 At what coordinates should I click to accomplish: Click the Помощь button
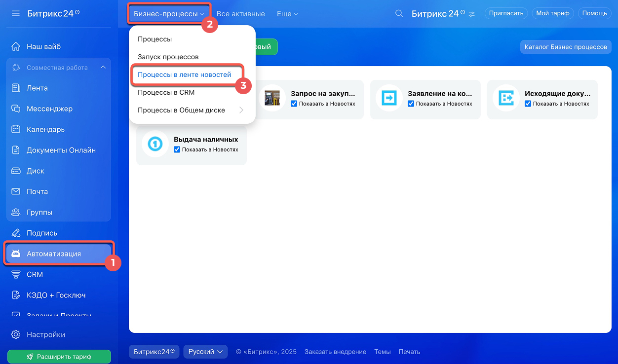tap(594, 13)
